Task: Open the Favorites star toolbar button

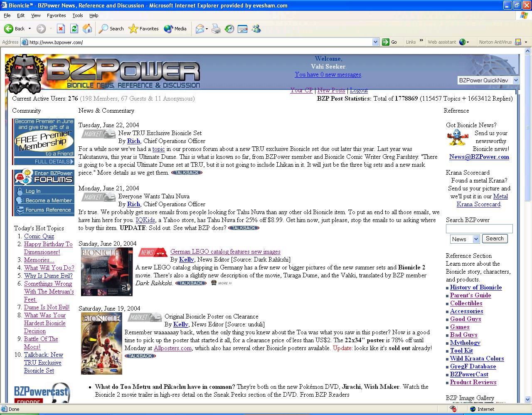Action: (x=144, y=29)
